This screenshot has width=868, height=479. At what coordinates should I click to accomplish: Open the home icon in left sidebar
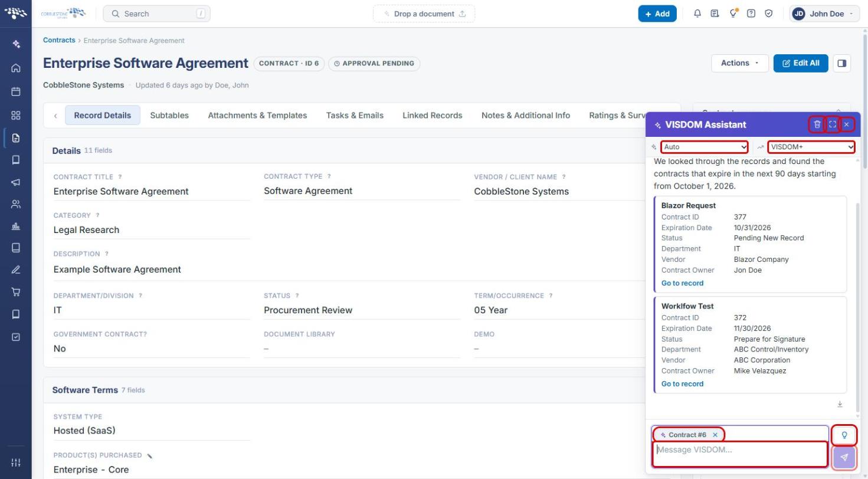[16, 68]
